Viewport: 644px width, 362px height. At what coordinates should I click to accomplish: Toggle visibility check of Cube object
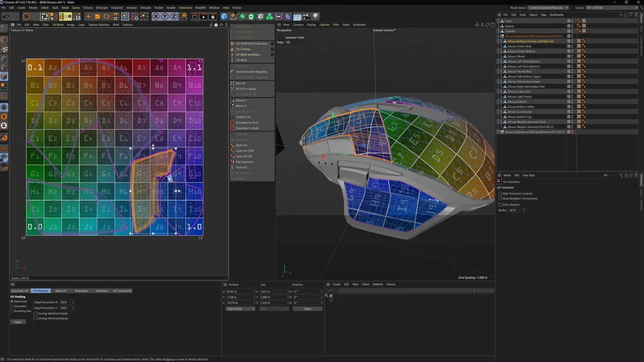click(569, 21)
